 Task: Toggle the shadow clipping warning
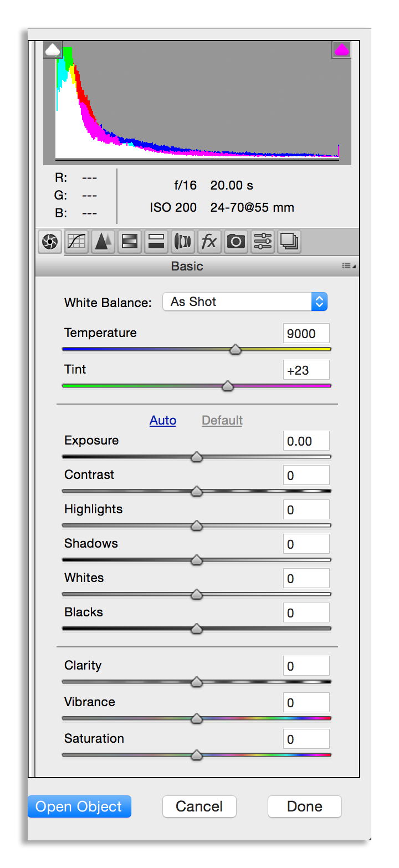[53, 50]
